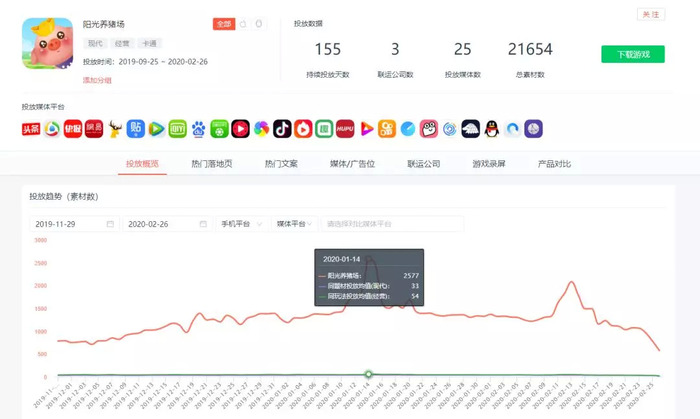Click the HUPU red icon
700x419 pixels.
[x=345, y=129]
